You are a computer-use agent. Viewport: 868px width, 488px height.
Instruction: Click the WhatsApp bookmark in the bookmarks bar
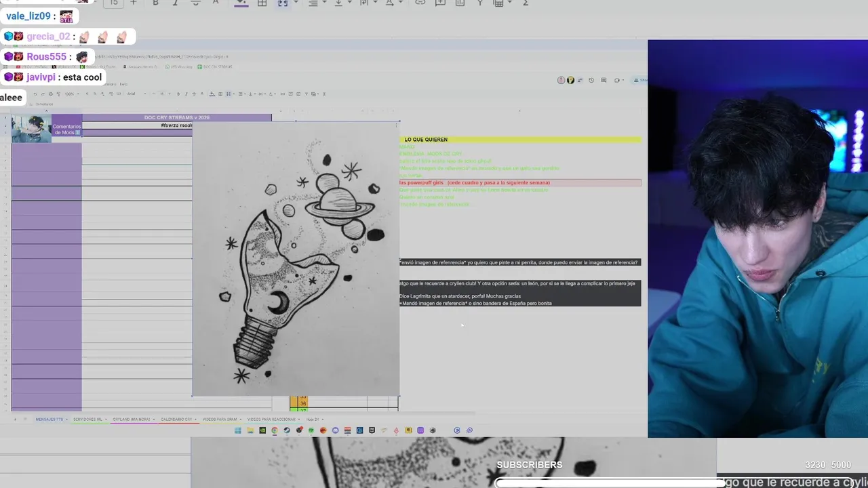click(x=180, y=66)
